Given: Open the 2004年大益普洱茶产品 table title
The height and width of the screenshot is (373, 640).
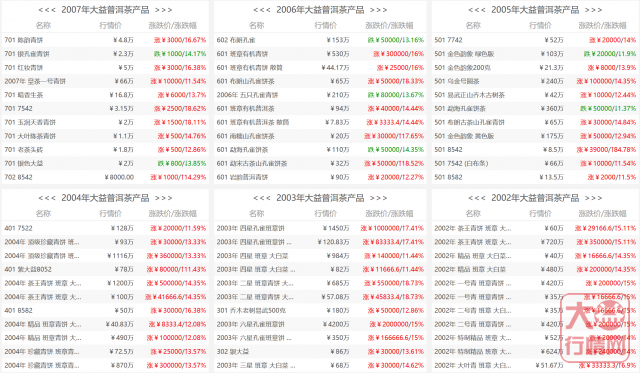Looking at the screenshot, I should 105,198.
